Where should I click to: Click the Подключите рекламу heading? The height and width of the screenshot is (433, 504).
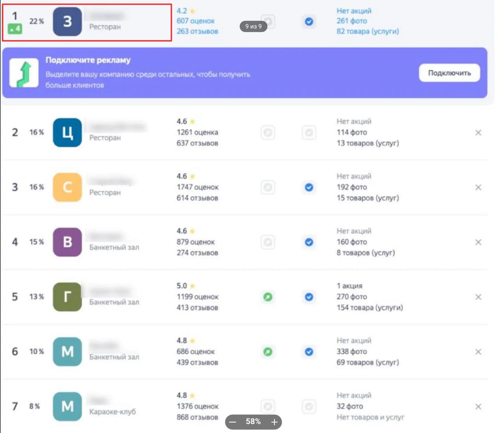[x=88, y=60]
